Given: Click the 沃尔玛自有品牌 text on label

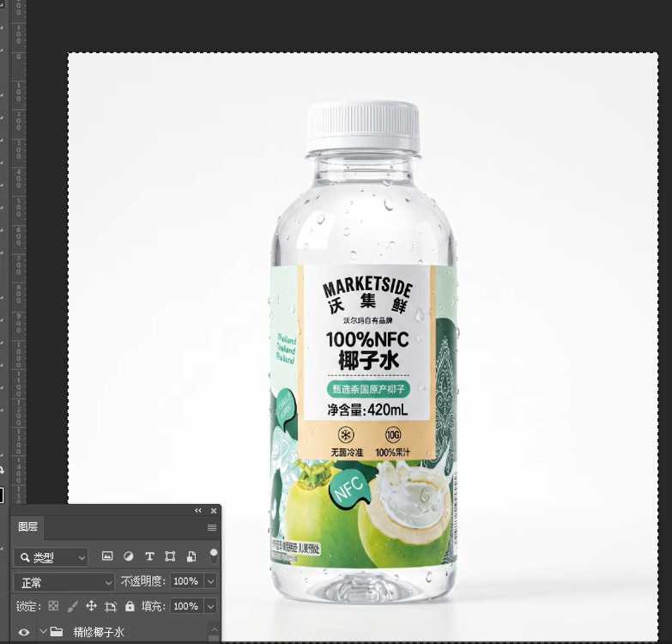Looking at the screenshot, I should coord(367,321).
